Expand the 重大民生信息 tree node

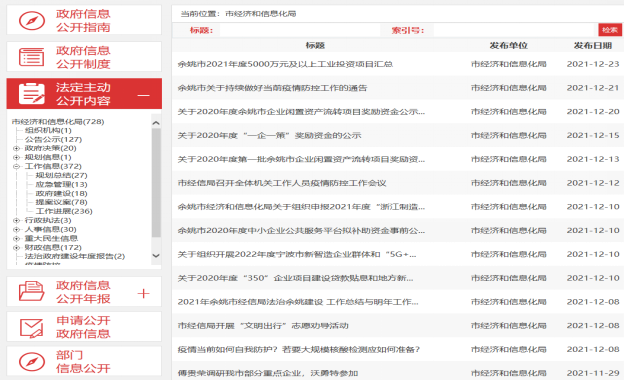pyautogui.click(x=16, y=238)
